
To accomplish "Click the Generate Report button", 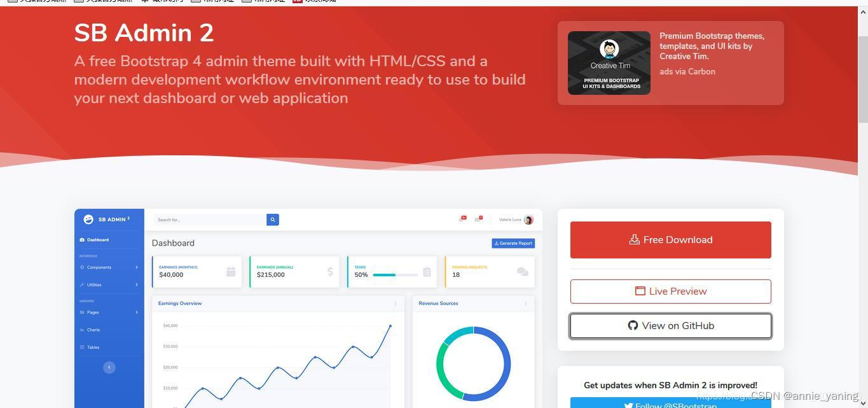I will [513, 243].
